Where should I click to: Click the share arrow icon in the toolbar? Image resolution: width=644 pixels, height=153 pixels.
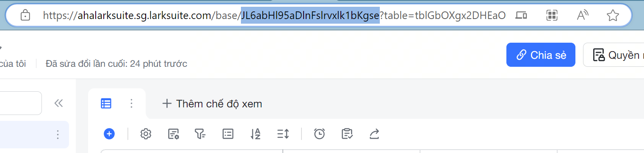tap(374, 134)
